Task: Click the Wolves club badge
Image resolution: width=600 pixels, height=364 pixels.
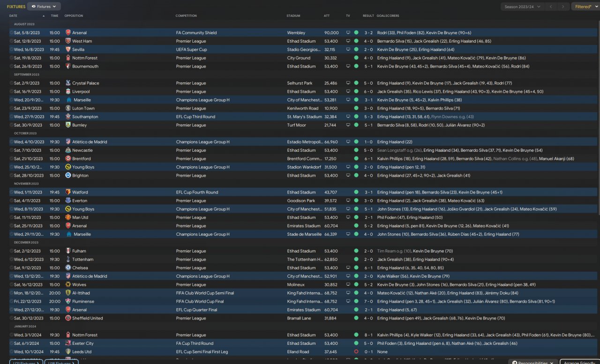Action: click(68, 285)
